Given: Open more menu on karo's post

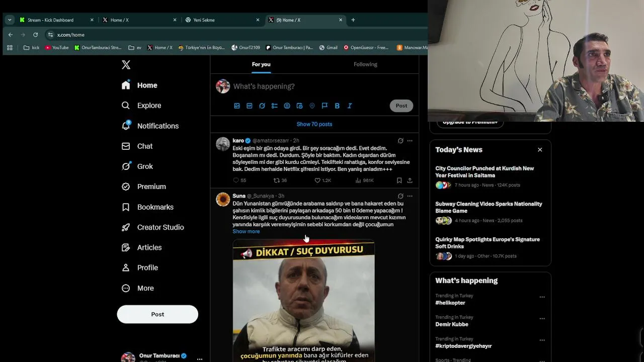Looking at the screenshot, I should (x=410, y=141).
